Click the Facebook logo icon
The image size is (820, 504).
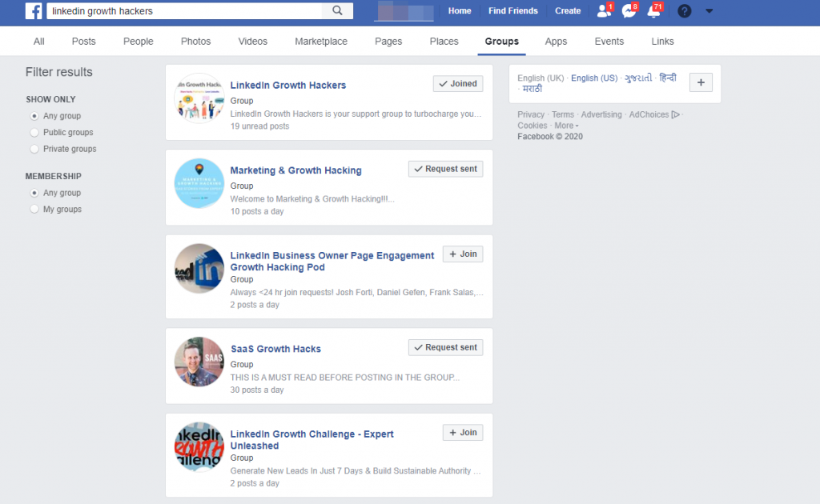(34, 11)
